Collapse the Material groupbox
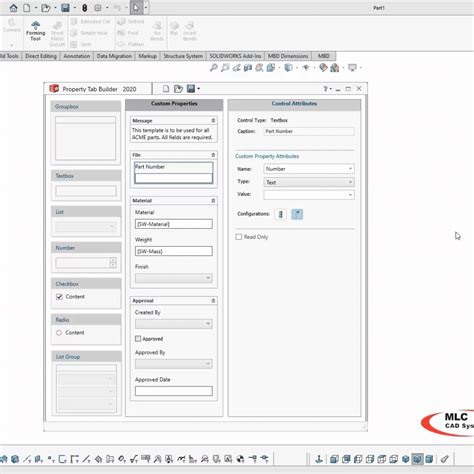 coord(213,201)
